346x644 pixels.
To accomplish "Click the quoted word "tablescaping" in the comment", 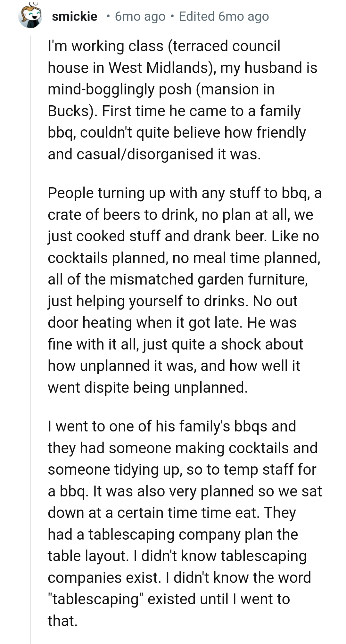I will [x=95, y=599].
